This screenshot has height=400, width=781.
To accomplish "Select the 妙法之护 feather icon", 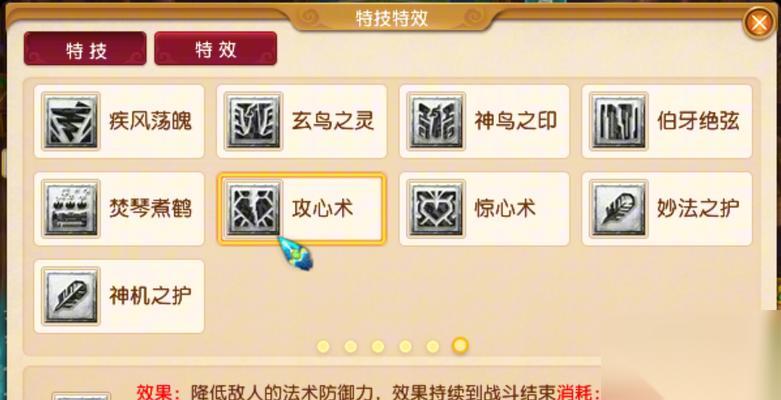I will click(x=619, y=209).
